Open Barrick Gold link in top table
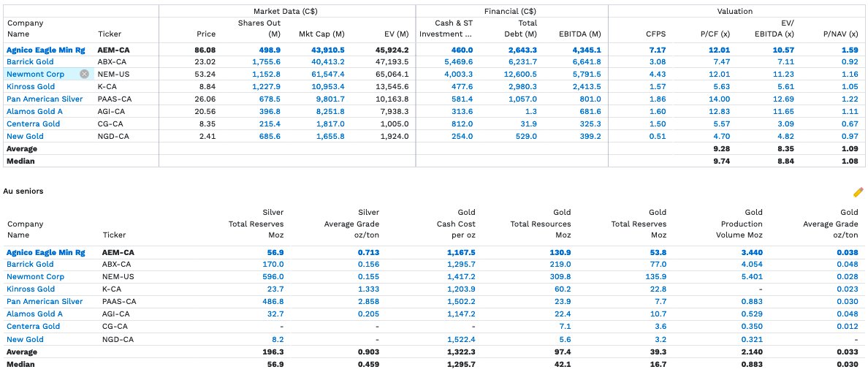 click(x=31, y=62)
